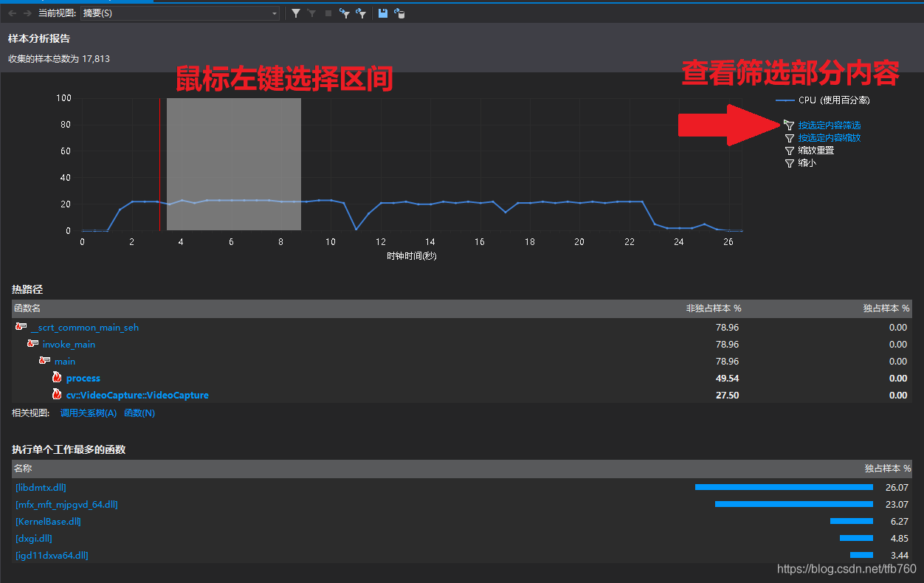Click the funnel-with-arrow icon beside the save icon

361,13
